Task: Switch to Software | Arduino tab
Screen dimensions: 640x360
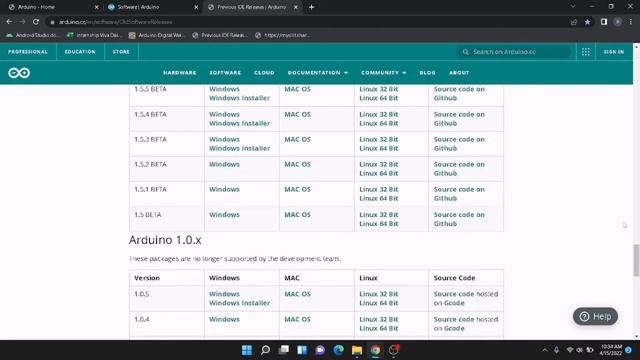Action: (152, 7)
